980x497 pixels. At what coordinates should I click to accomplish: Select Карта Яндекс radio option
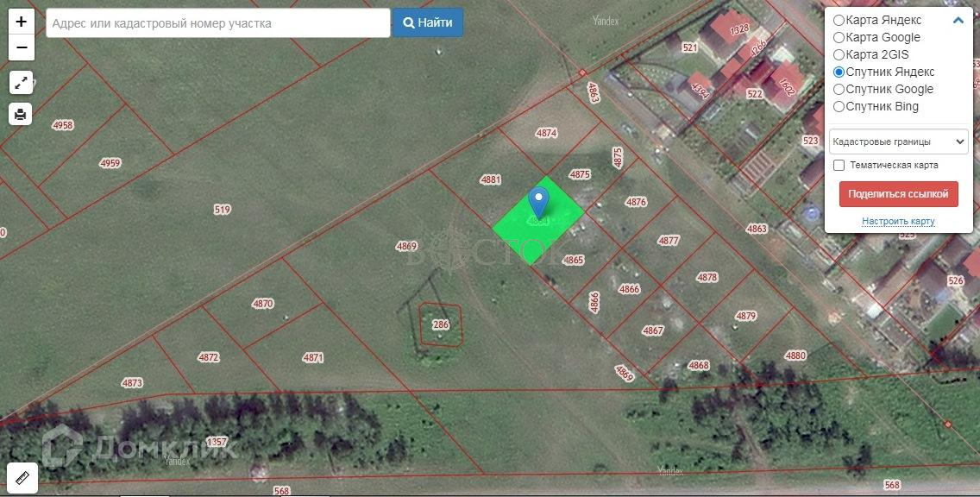tap(839, 21)
